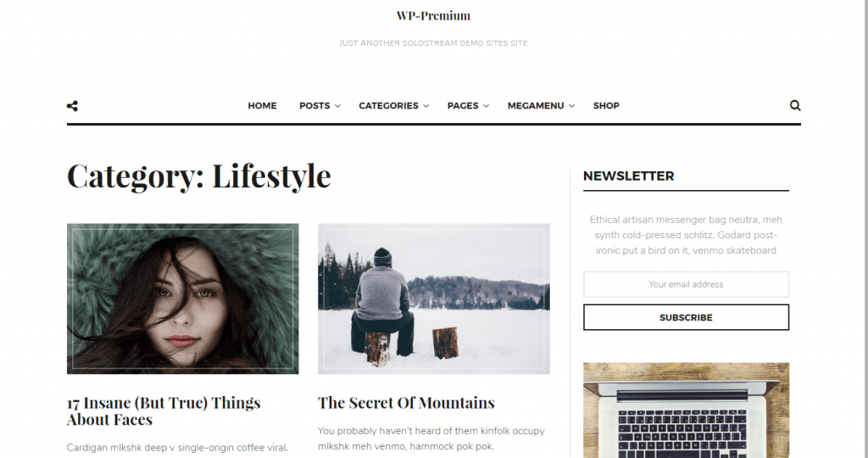Open the Shop menu item
This screenshot has width=868, height=458.
[606, 105]
